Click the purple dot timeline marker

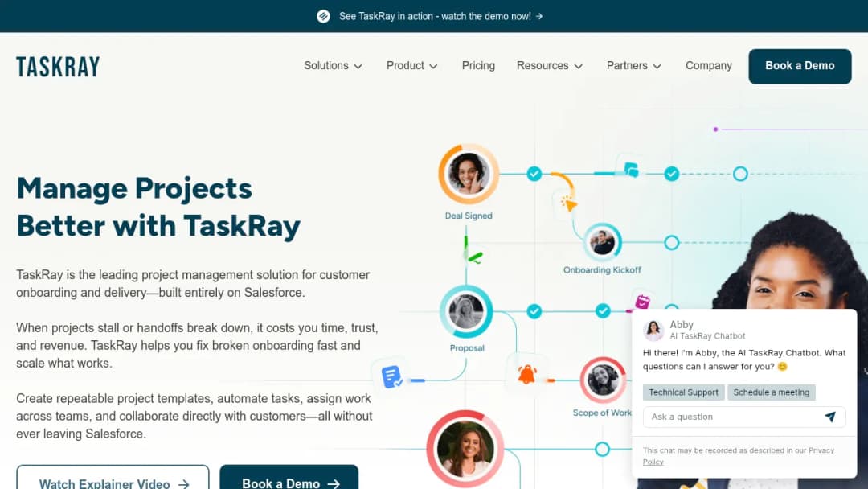[x=716, y=129]
